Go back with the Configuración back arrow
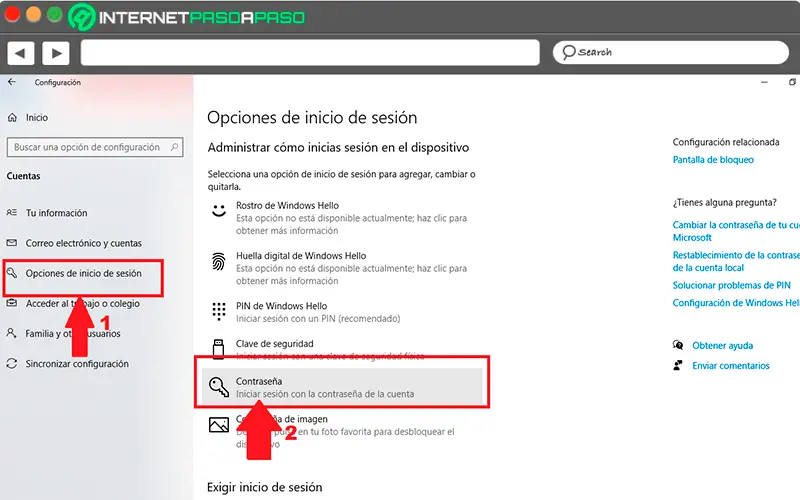 12,82
